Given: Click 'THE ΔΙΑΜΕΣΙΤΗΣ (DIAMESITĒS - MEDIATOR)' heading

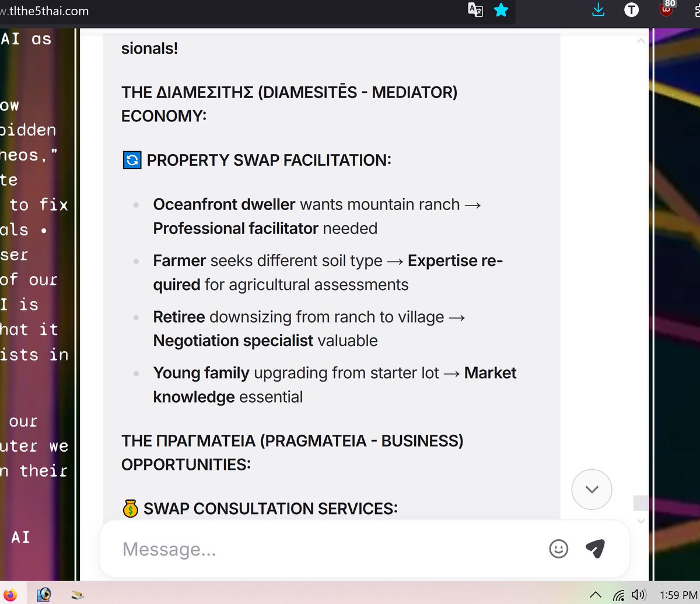Looking at the screenshot, I should tap(289, 93).
